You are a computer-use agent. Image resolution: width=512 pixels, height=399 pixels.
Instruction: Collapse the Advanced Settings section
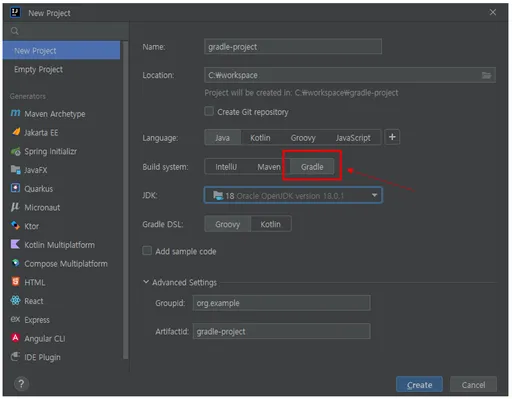(146, 282)
